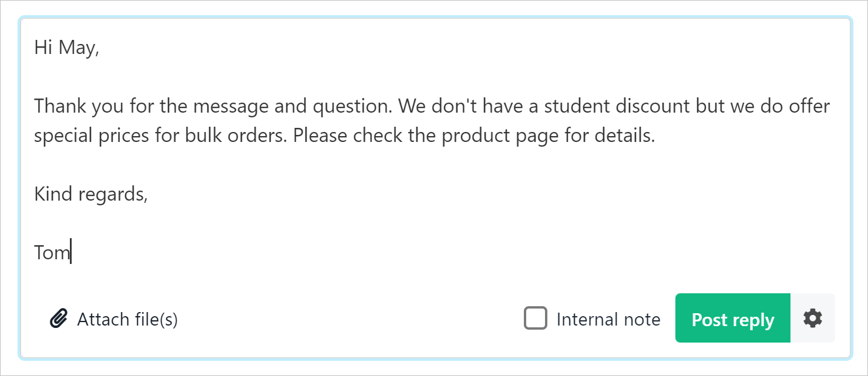The width and height of the screenshot is (868, 376).
Task: Send the message with Post reply
Action: point(733,319)
